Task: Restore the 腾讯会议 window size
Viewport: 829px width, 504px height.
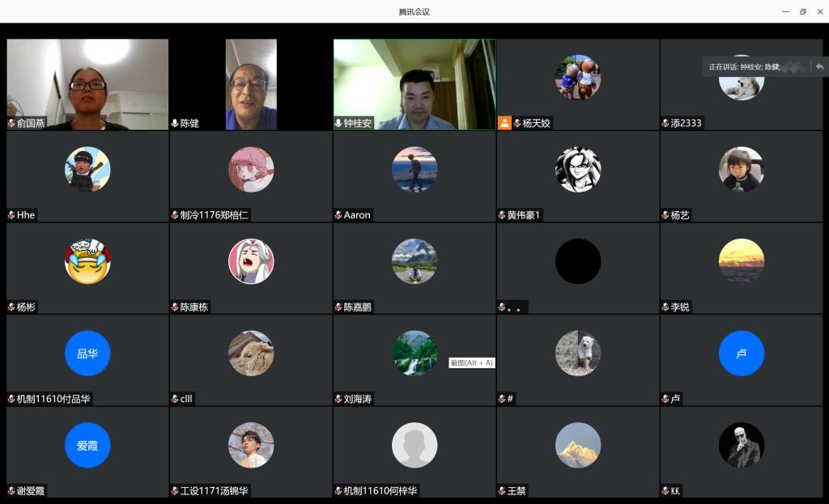Action: (802, 11)
